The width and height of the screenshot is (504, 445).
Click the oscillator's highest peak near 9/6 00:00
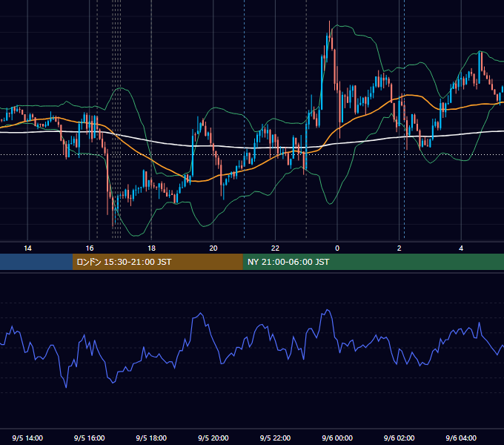tap(328, 310)
